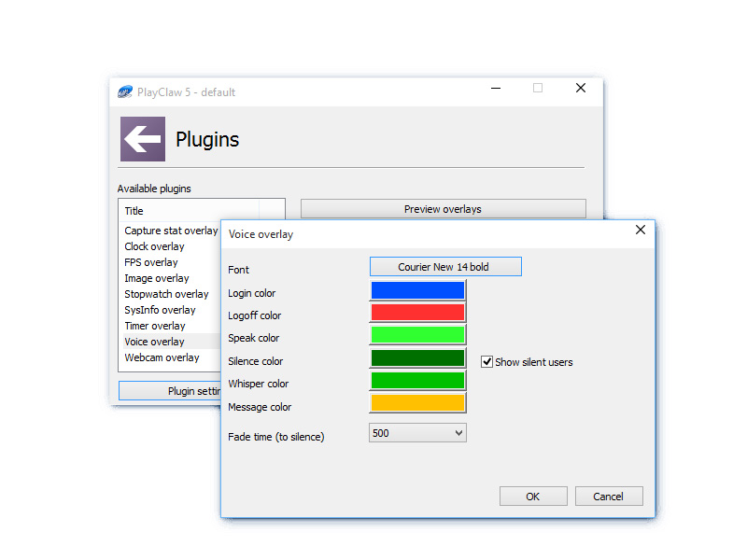Screen dimensions: 747x560
Task: Select Clock overlay in plugin list
Action: (x=155, y=246)
